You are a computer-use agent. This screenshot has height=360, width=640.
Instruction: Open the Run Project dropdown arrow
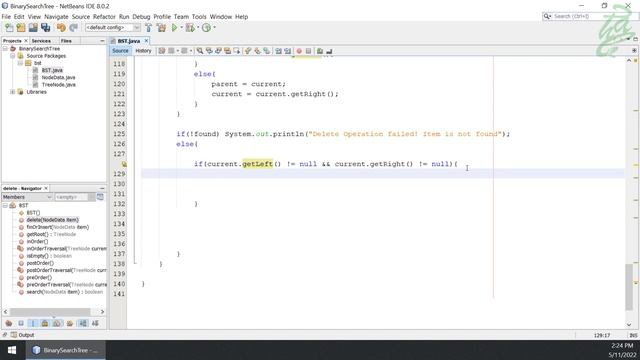(x=181, y=28)
